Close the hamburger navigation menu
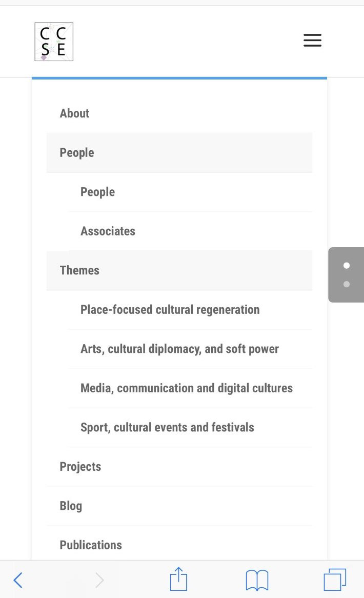 312,41
